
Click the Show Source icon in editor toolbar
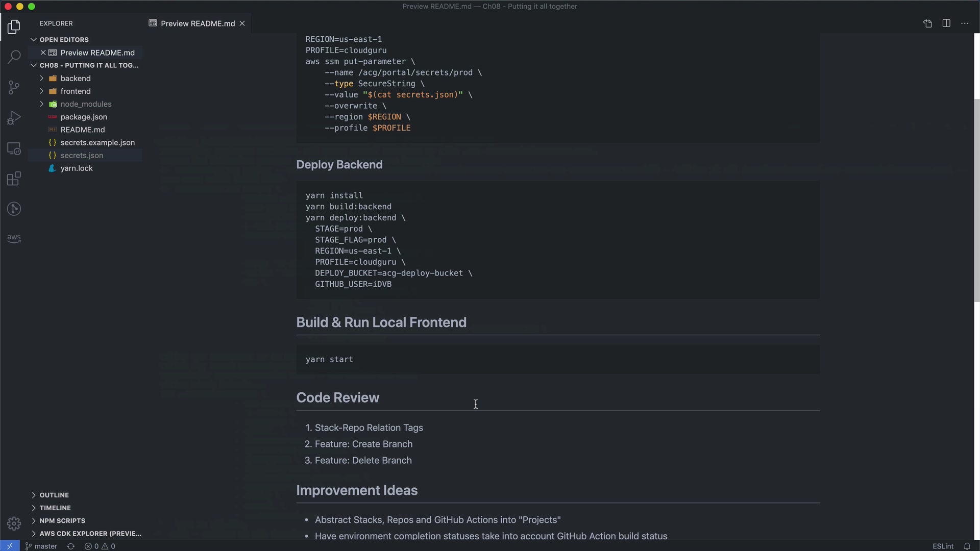point(927,23)
